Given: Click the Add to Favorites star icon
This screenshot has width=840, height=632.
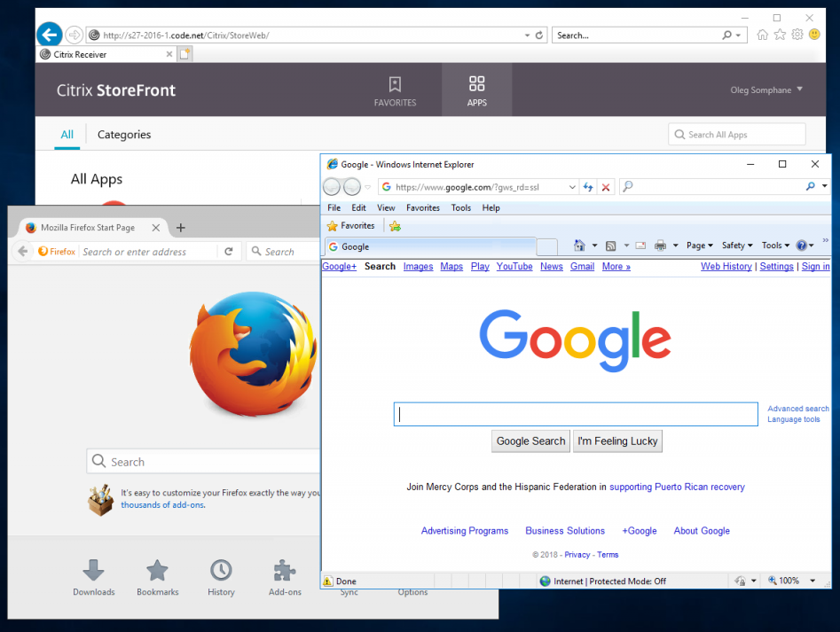Looking at the screenshot, I should point(395,225).
